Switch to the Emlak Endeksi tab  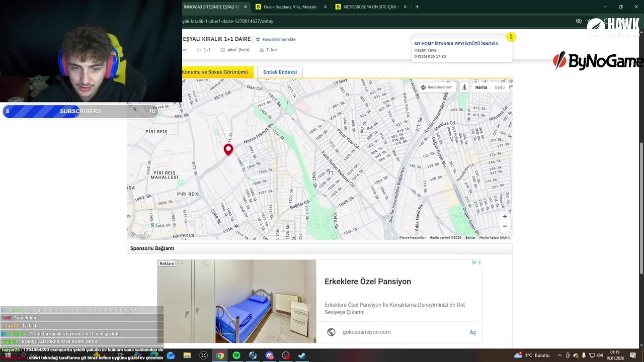[280, 72]
